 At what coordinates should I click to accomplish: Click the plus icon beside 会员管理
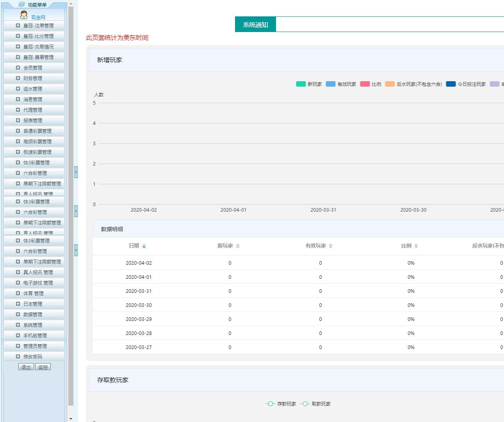pyautogui.click(x=18, y=68)
